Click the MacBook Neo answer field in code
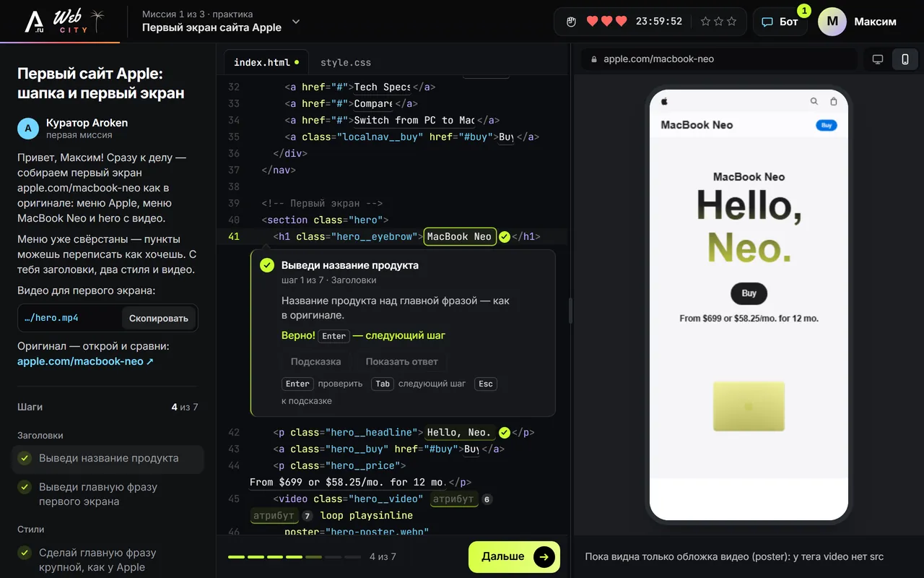 [459, 236]
